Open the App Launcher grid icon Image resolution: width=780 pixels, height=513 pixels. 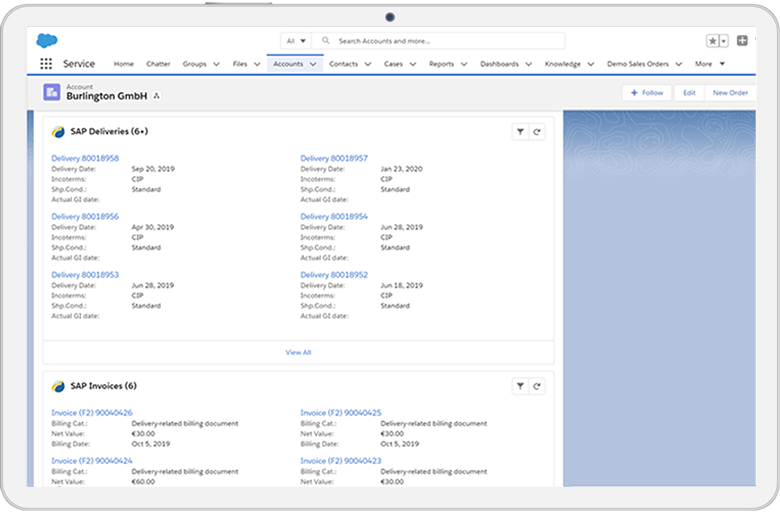[46, 64]
